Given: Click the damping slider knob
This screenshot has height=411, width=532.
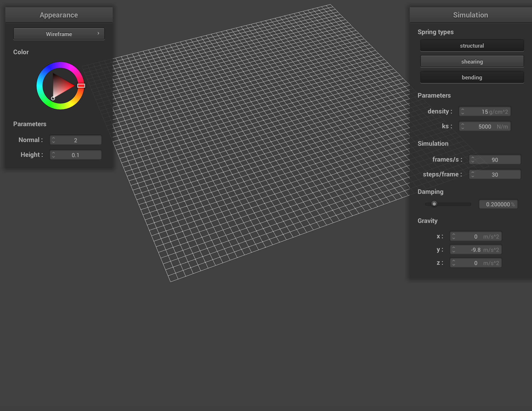Looking at the screenshot, I should 434,204.
